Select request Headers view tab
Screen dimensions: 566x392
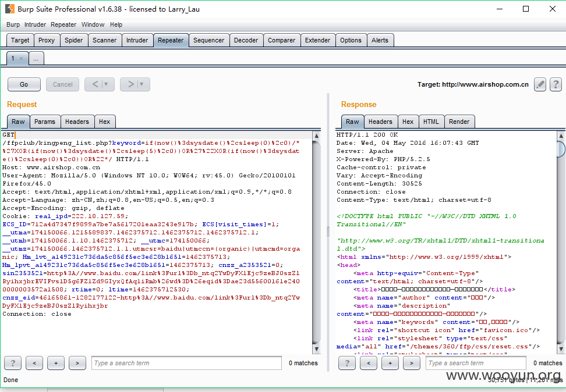coord(77,122)
